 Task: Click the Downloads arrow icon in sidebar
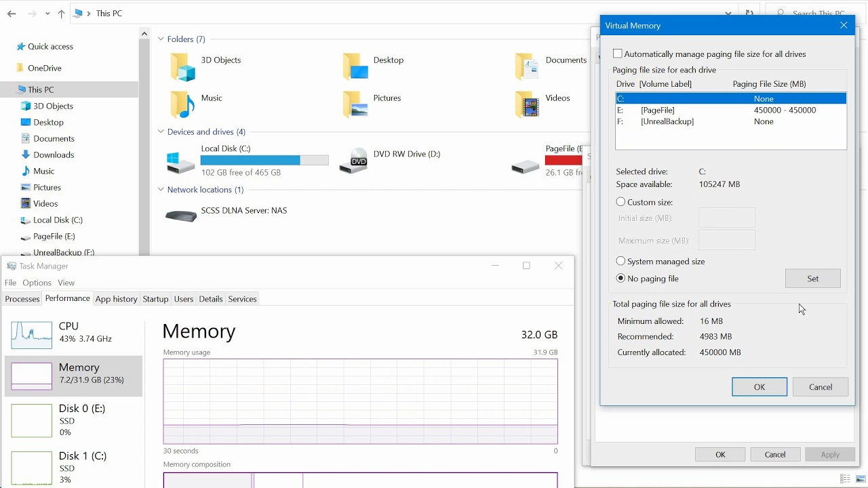pos(26,155)
